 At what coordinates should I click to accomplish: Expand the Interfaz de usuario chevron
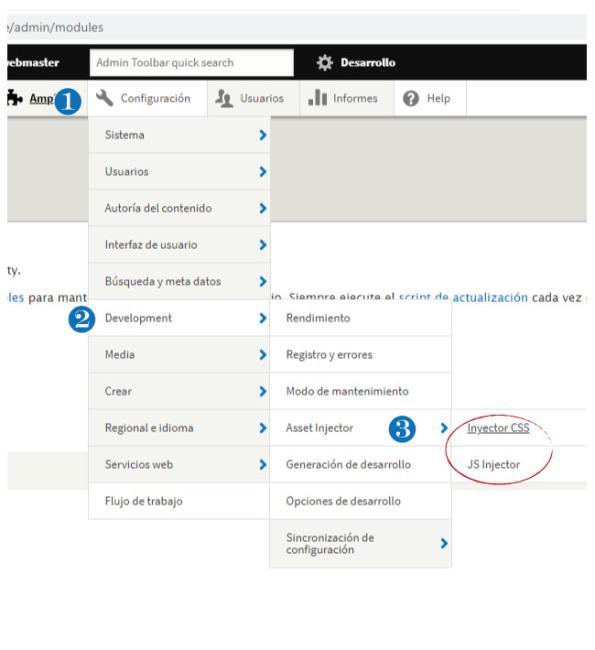click(262, 245)
